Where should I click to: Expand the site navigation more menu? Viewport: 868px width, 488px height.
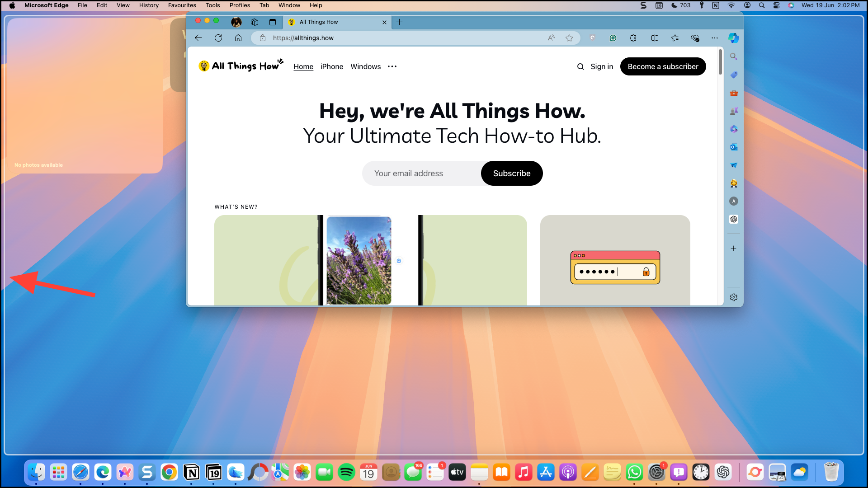[x=392, y=67]
